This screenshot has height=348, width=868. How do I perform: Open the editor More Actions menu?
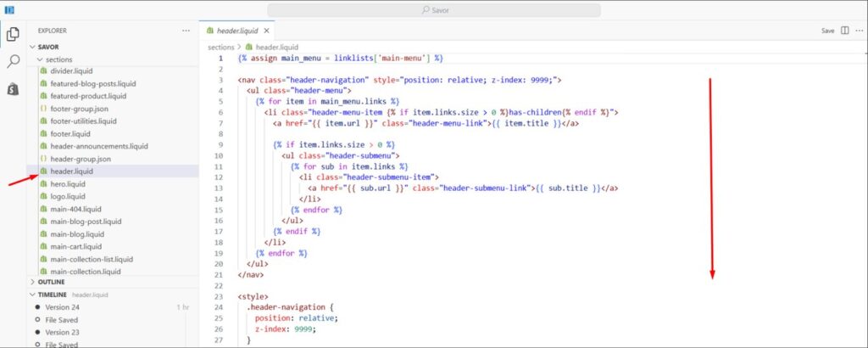(859, 31)
